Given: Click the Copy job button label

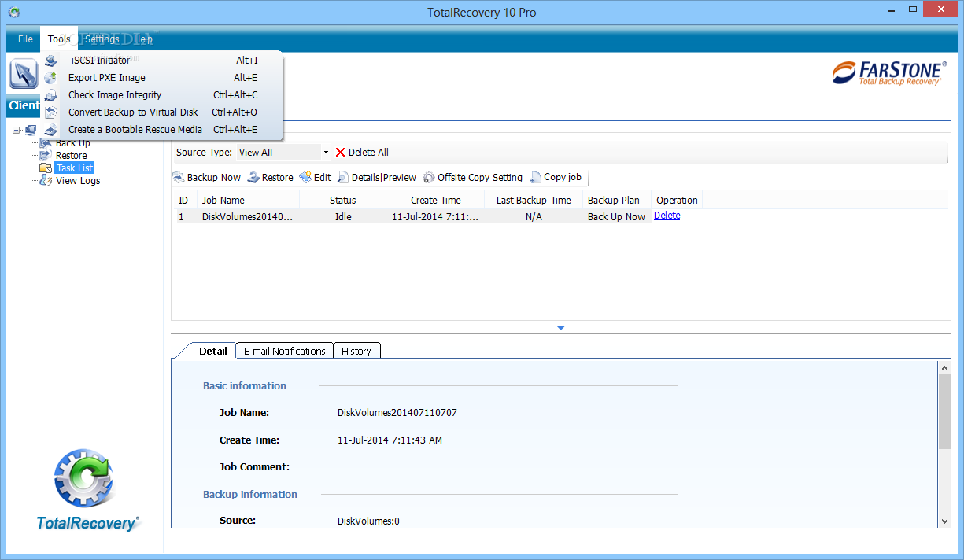Looking at the screenshot, I should point(563,178).
